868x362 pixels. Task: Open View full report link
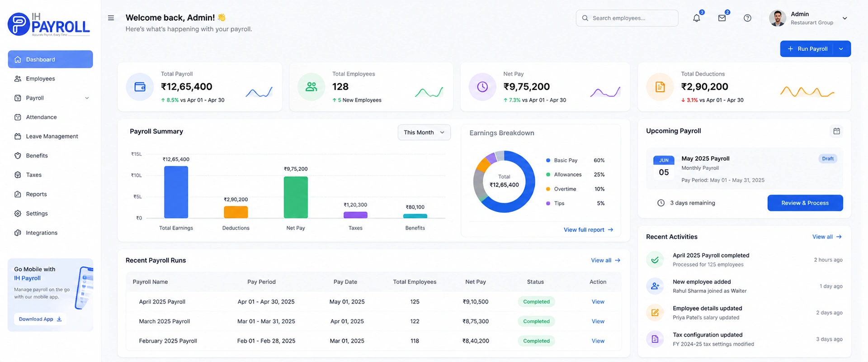pyautogui.click(x=588, y=230)
